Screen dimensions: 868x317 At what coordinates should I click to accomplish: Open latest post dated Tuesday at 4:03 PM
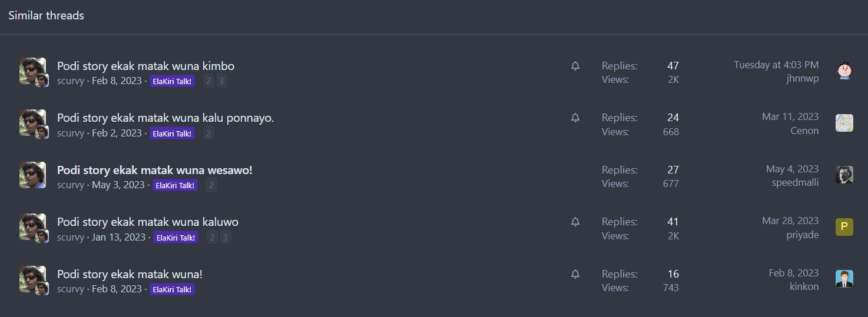tap(776, 65)
